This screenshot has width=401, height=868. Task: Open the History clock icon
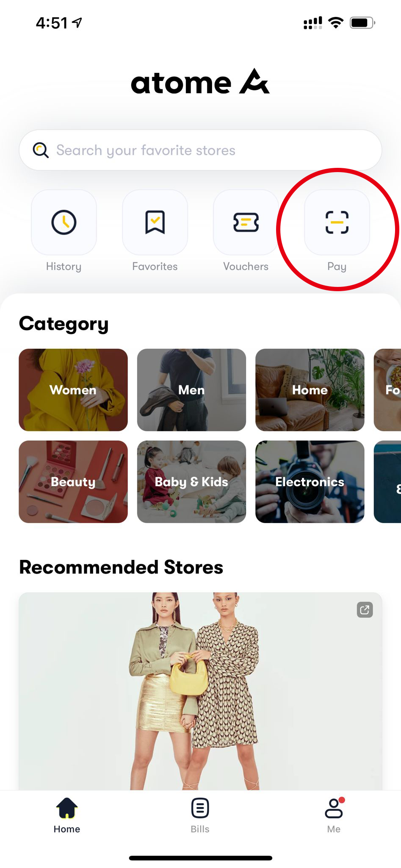(x=64, y=222)
